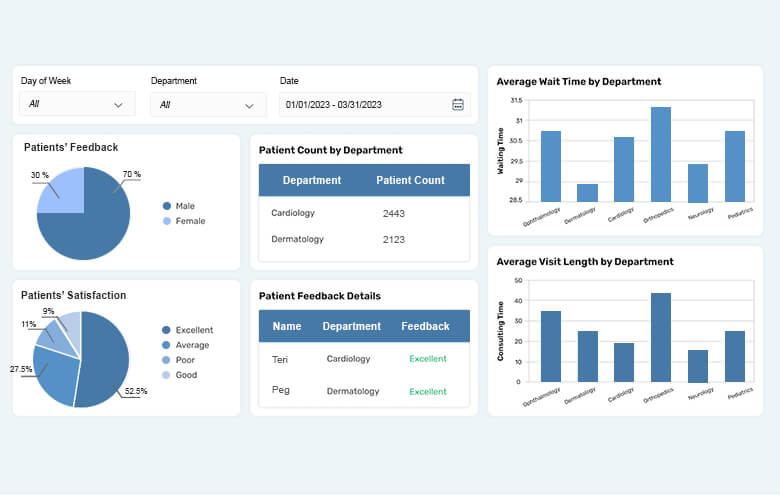
Task: Click Dermatology bar in Average Wait Time chart
Action: 587,193
